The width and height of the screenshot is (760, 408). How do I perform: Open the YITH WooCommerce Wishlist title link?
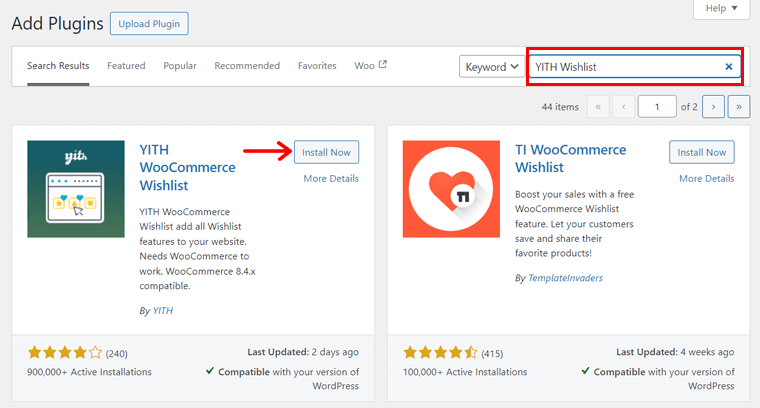point(188,168)
